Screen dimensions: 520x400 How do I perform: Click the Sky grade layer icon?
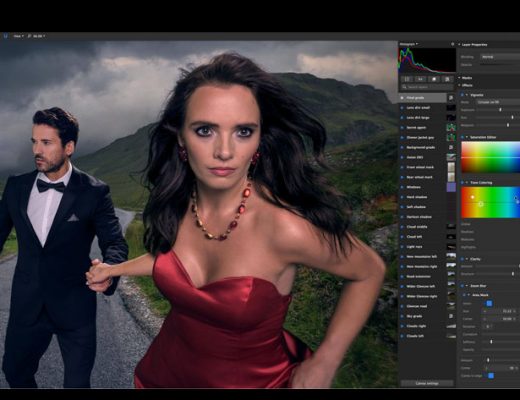451,316
